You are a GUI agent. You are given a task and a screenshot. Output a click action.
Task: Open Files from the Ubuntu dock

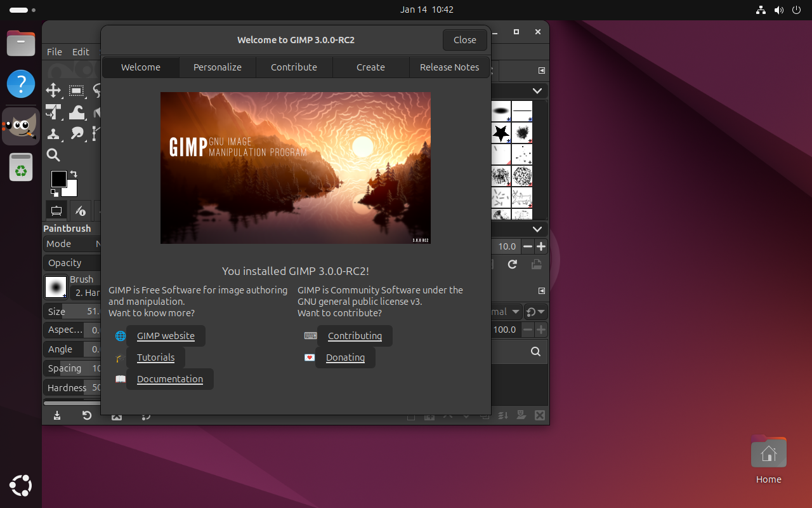tap(21, 43)
